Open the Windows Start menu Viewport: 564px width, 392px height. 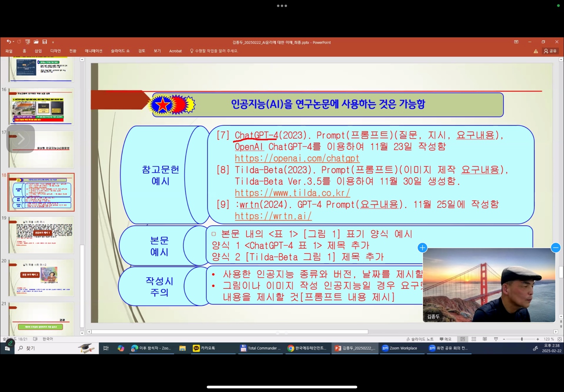tap(7, 348)
